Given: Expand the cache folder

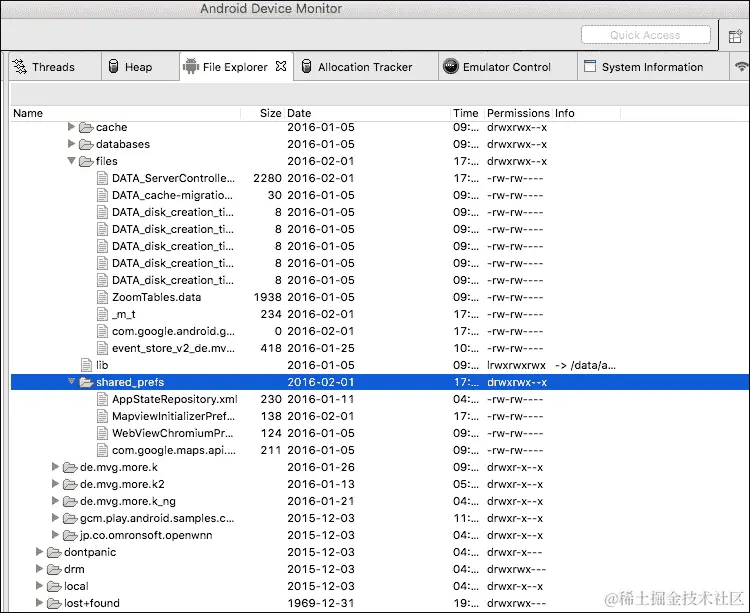Looking at the screenshot, I should pyautogui.click(x=71, y=127).
